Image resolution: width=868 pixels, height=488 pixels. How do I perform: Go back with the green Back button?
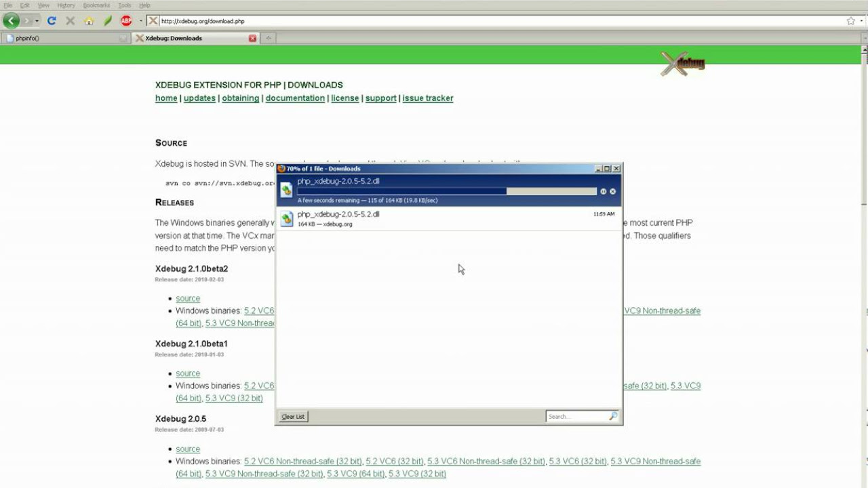click(x=11, y=21)
